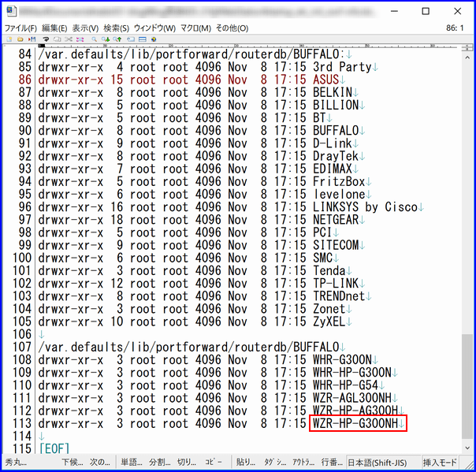Click the 下候... function key button
This screenshot has height=472, width=476.
pos(73,463)
